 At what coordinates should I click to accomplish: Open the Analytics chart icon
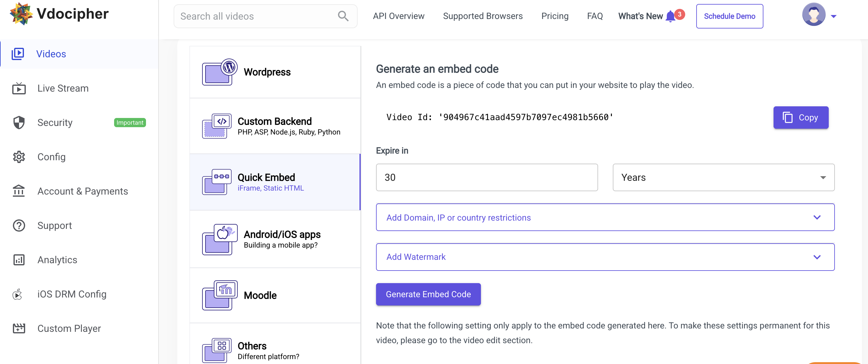pyautogui.click(x=18, y=260)
